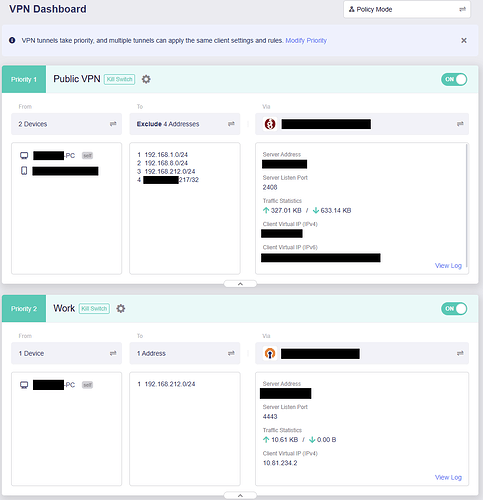Turn off the Public VPN toggle
This screenshot has width=483, height=500.
coord(454,79)
